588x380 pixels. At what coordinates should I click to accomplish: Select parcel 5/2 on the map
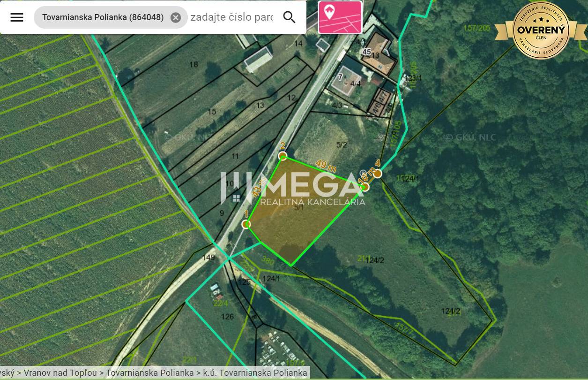click(x=342, y=145)
